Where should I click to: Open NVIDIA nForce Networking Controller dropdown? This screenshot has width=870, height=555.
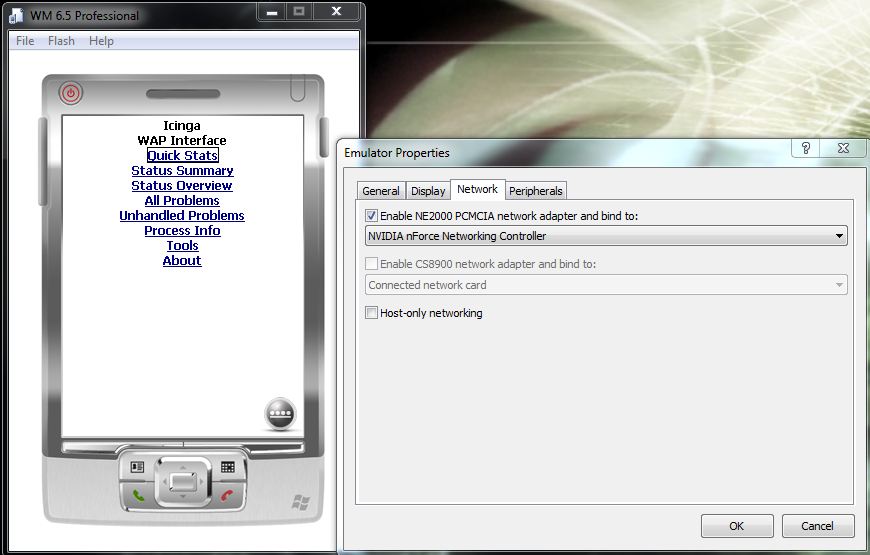pyautogui.click(x=606, y=236)
